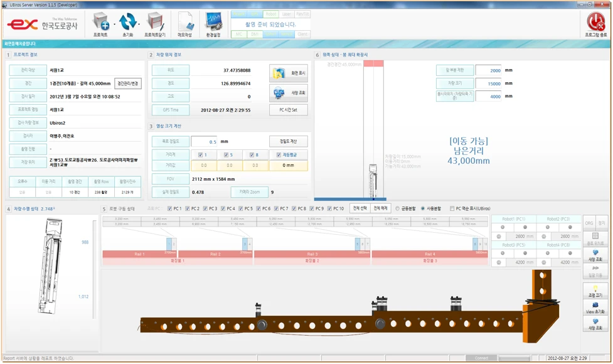
Task: Toggle the PC 7 checkbox
Action: click(277, 209)
